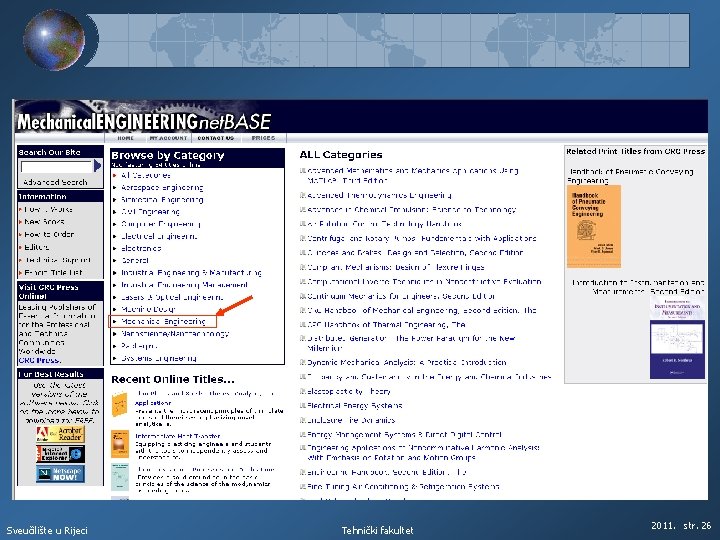The width and height of the screenshot is (720, 540).
Task: Open the How to Order link
Action: [49, 234]
